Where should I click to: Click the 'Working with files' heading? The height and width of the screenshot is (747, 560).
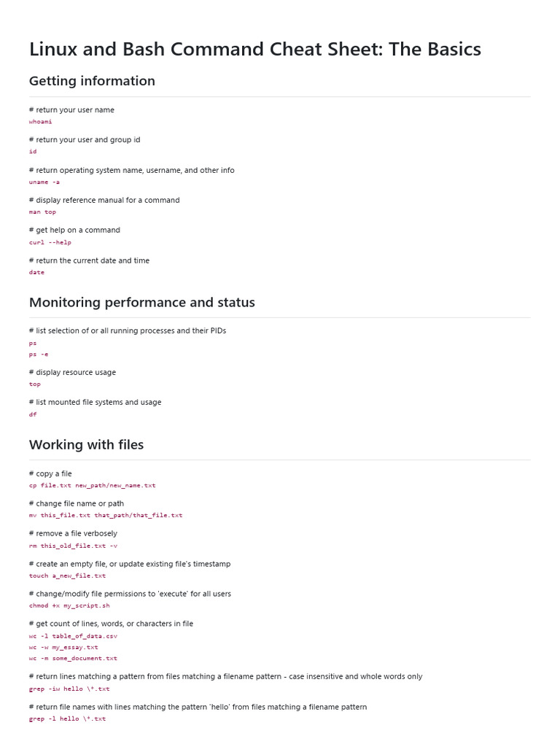[x=86, y=444]
